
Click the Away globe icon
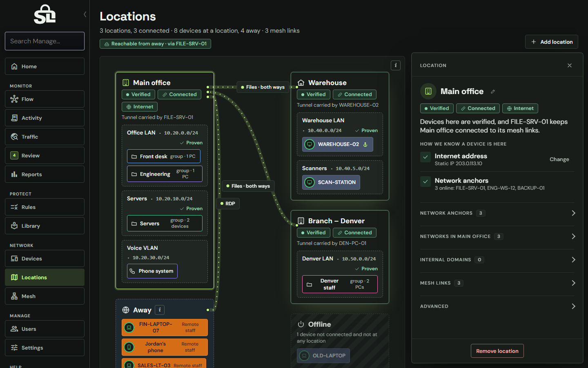pos(126,310)
